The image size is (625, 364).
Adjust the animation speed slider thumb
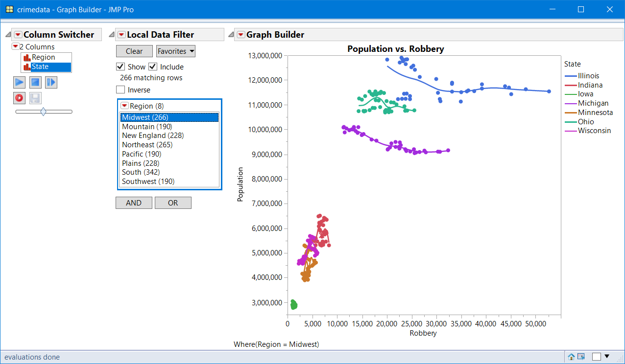point(43,112)
